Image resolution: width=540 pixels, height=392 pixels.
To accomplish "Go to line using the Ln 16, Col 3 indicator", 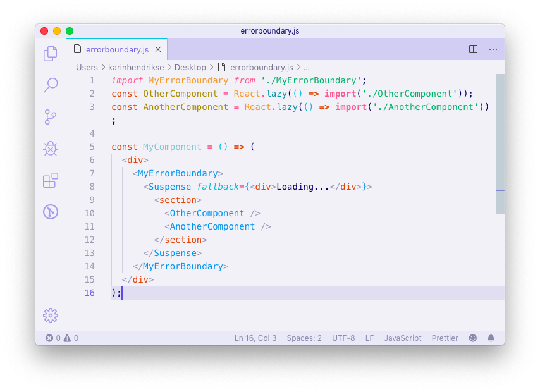I will (255, 338).
